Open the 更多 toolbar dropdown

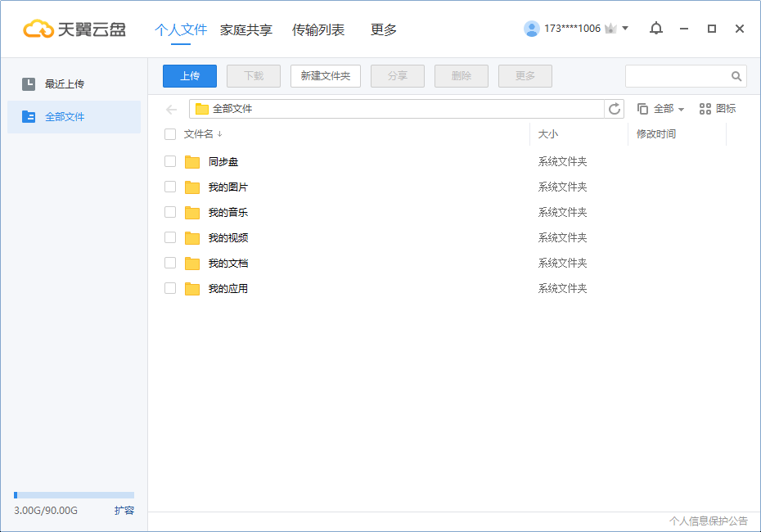coord(525,75)
